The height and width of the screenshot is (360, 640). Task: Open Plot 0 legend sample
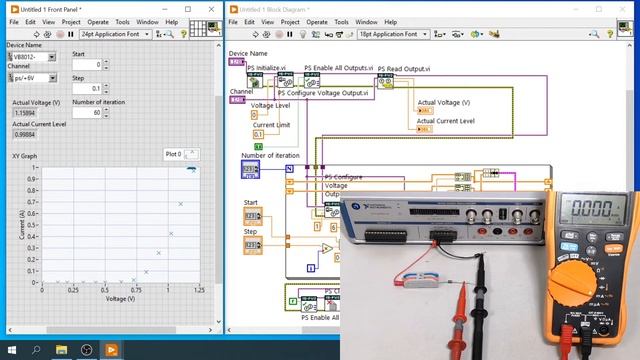tap(192, 154)
